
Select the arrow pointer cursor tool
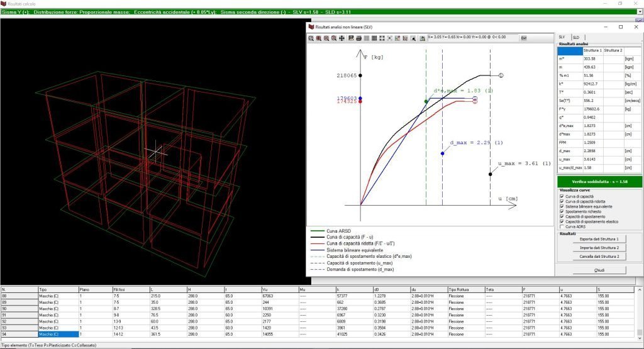pyautogui.click(x=413, y=38)
